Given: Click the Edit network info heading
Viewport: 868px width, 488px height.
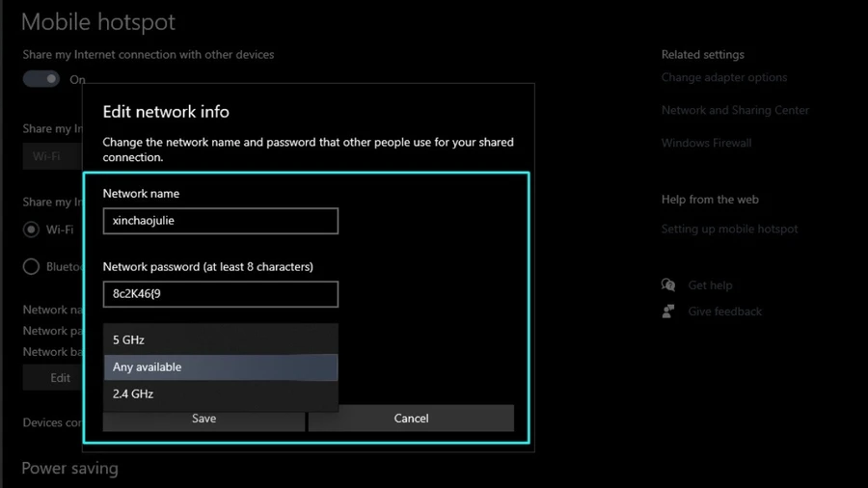Looking at the screenshot, I should [166, 112].
